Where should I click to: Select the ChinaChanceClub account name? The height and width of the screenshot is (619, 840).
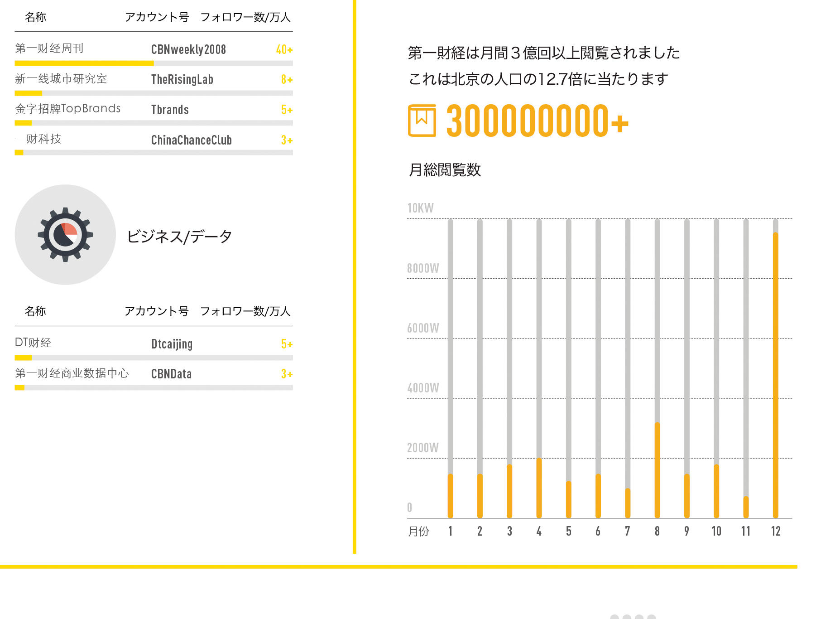(x=192, y=140)
